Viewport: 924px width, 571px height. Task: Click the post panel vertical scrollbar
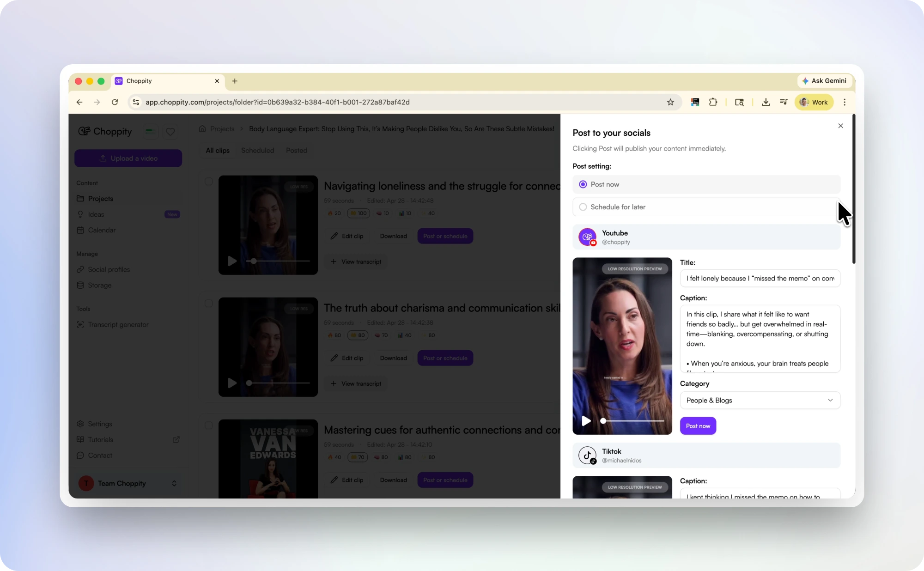[853, 189]
